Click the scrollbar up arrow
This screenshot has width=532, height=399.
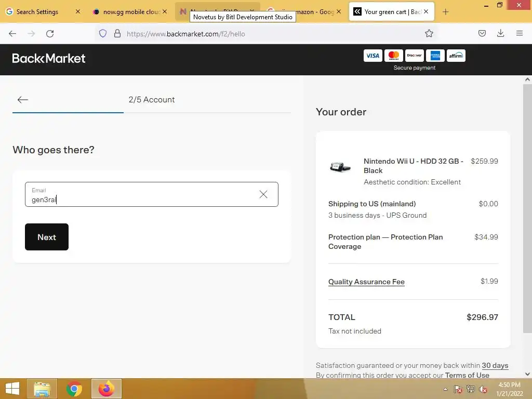click(x=527, y=79)
